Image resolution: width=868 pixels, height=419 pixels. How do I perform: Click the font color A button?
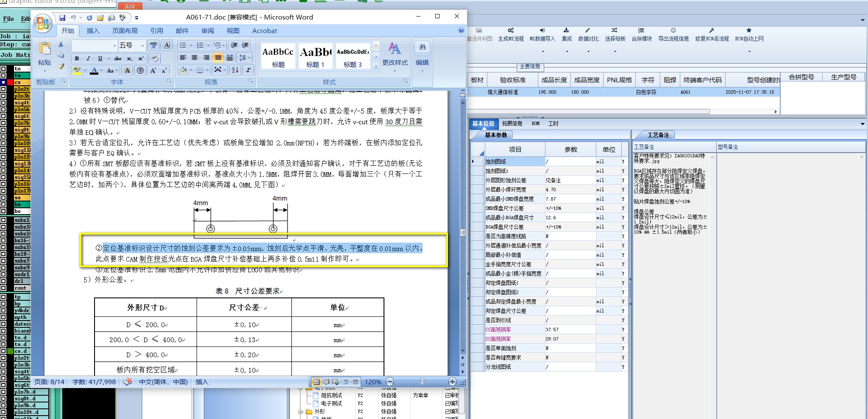[x=94, y=70]
